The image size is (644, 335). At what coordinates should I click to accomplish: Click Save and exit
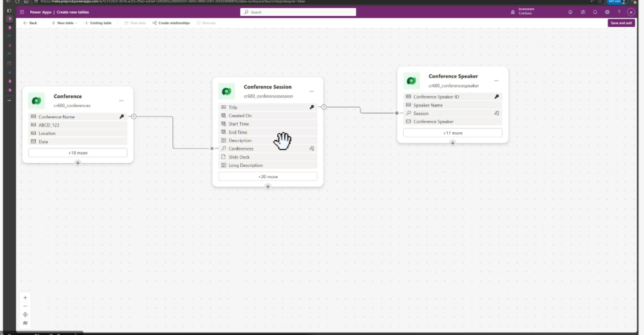tap(621, 23)
